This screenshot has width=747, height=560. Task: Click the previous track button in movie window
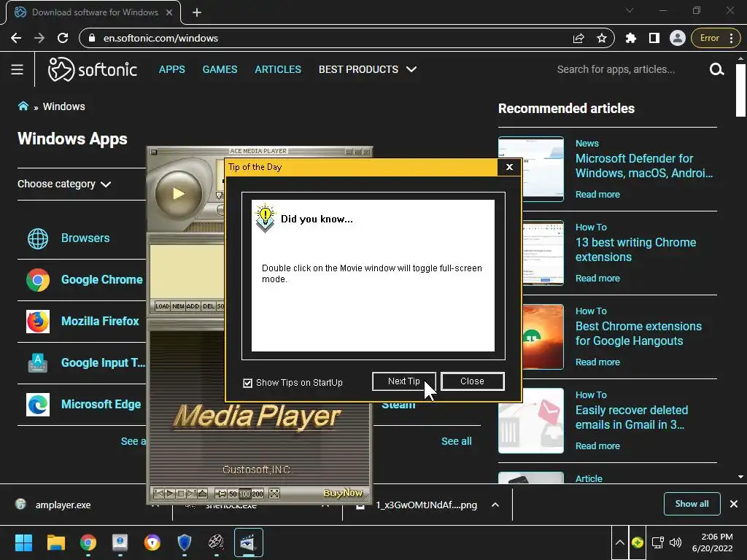[x=158, y=494]
